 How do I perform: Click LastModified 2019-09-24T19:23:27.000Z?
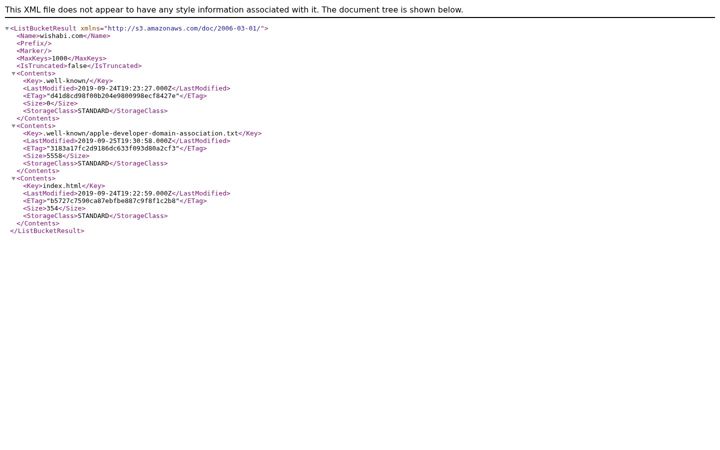[x=127, y=88]
